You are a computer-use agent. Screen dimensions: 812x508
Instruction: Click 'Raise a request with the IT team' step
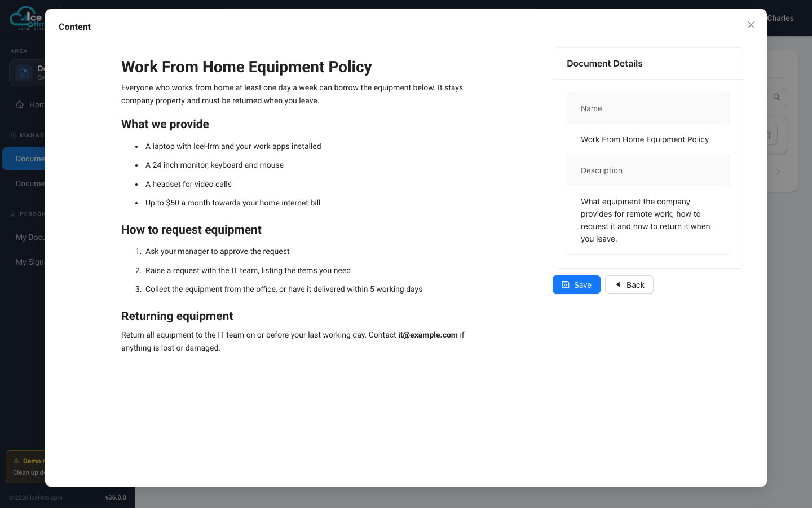tap(248, 270)
